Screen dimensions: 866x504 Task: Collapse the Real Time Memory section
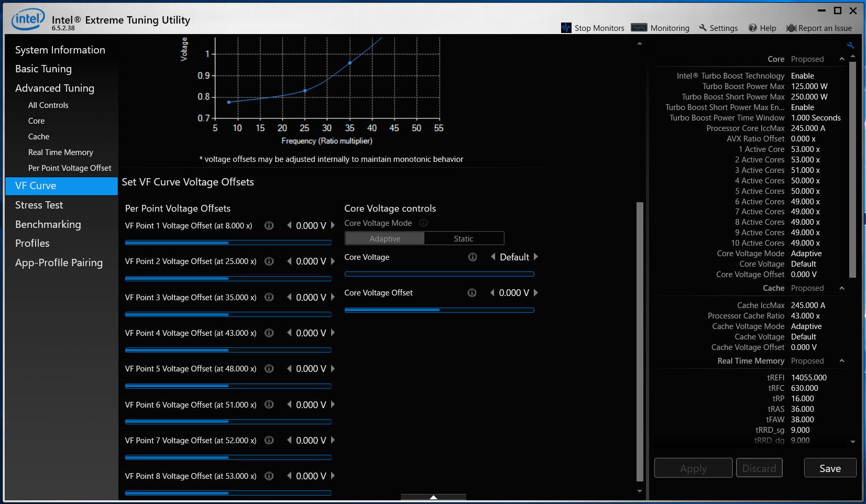(842, 361)
